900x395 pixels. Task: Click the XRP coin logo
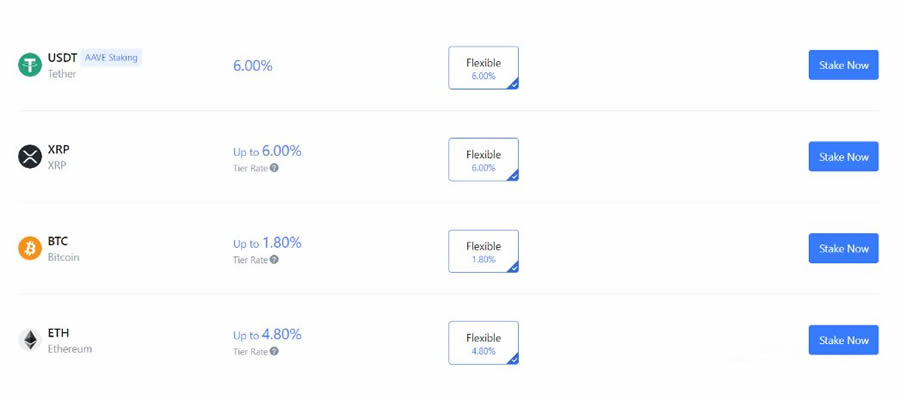point(30,156)
